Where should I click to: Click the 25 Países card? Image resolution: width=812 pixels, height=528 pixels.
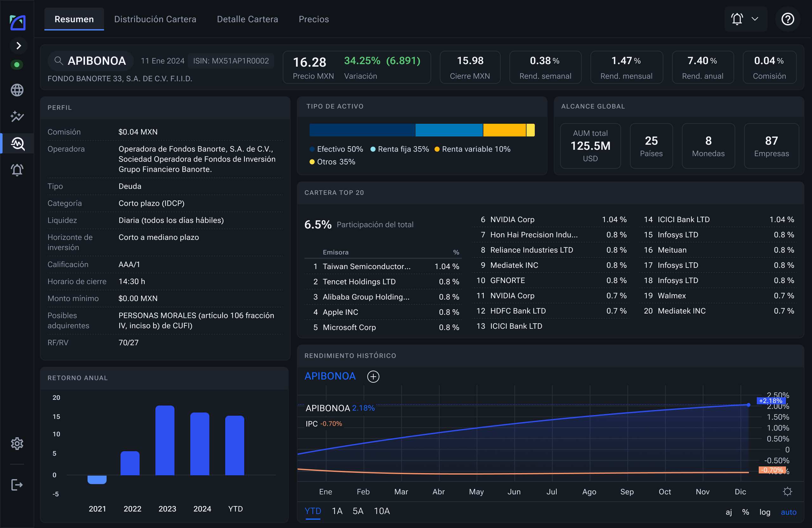pos(651,146)
